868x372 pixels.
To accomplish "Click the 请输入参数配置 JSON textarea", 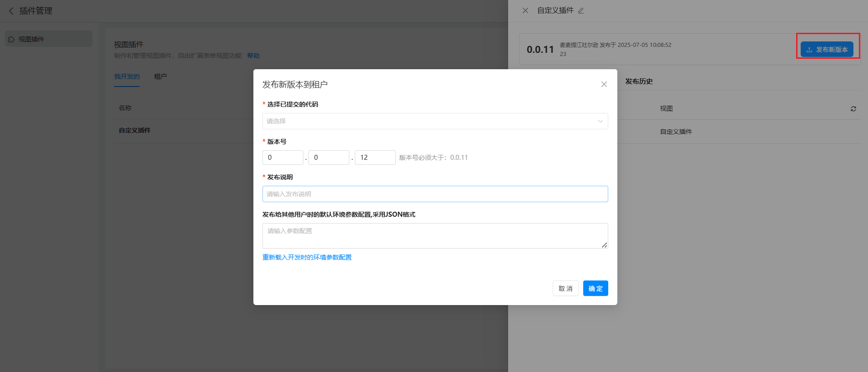I will 434,235.
